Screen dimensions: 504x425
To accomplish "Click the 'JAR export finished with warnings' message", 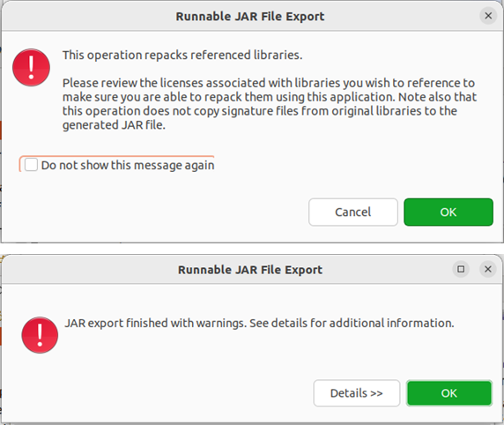I will coord(259,323).
